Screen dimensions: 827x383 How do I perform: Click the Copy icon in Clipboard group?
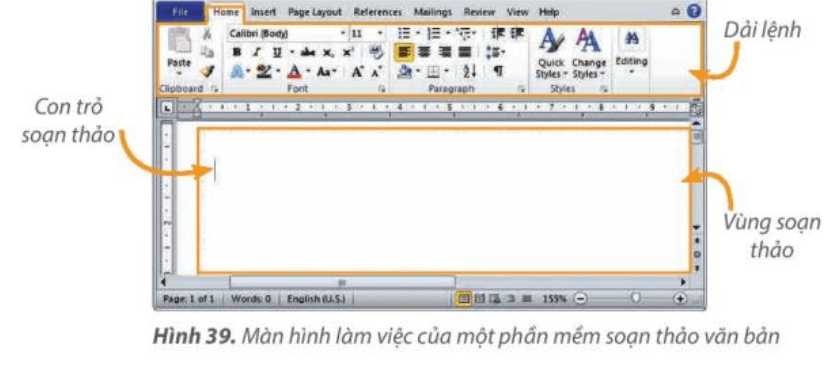tap(207, 52)
